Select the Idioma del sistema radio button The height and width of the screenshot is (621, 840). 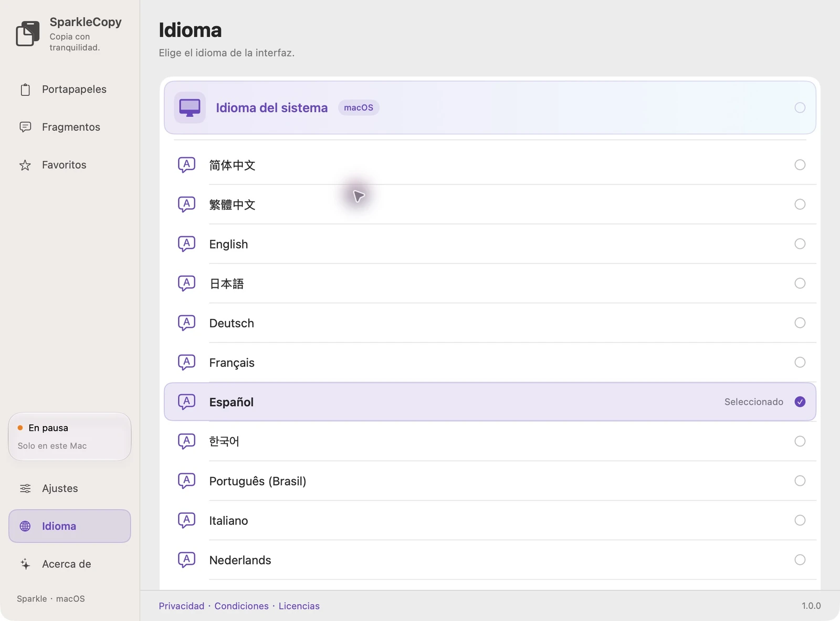[x=800, y=108]
